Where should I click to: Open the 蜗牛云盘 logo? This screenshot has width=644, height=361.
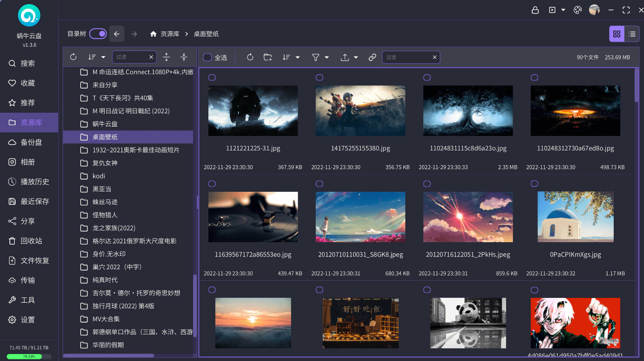pyautogui.click(x=29, y=16)
